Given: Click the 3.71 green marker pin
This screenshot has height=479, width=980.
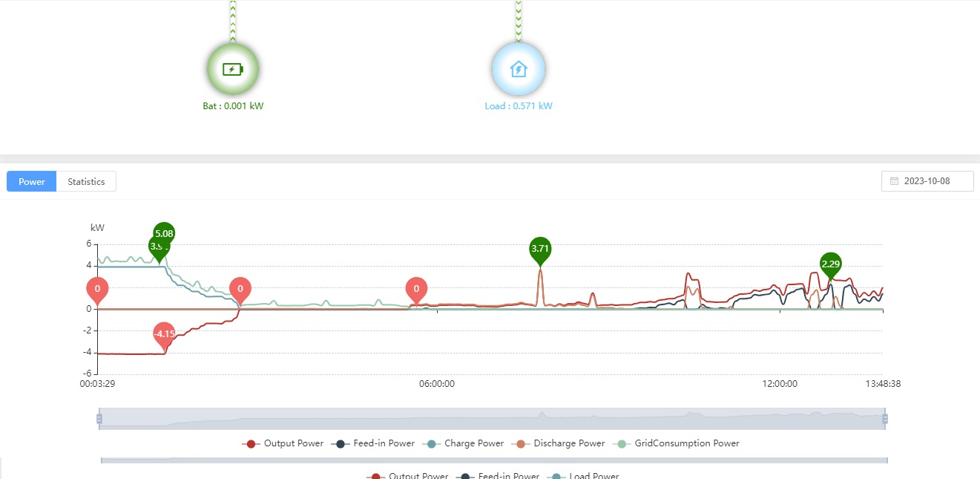Looking at the screenshot, I should click(x=540, y=248).
